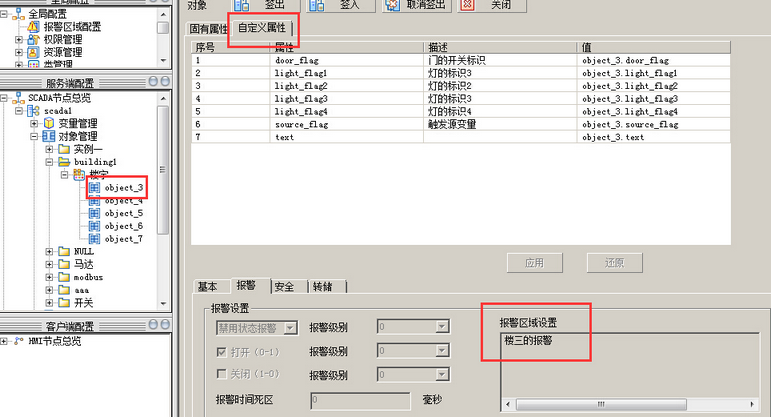Expand the 权限管理 tree node
This screenshot has width=771, height=417.
(19, 39)
